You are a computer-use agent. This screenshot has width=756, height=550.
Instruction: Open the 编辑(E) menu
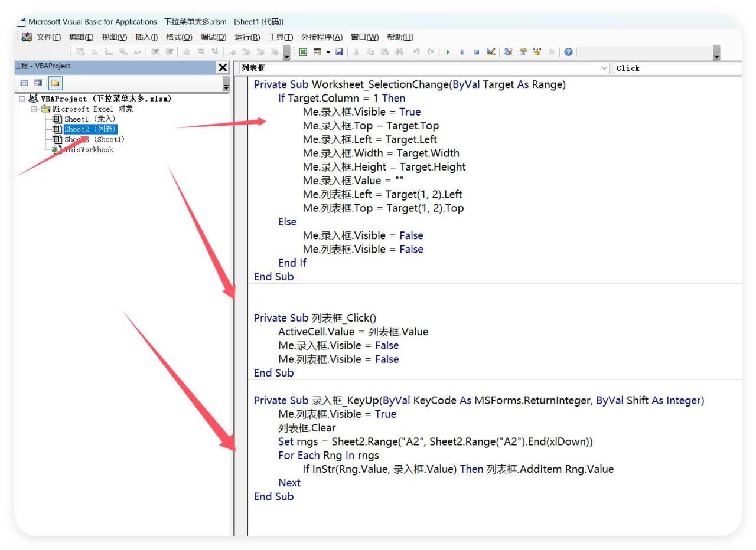82,37
